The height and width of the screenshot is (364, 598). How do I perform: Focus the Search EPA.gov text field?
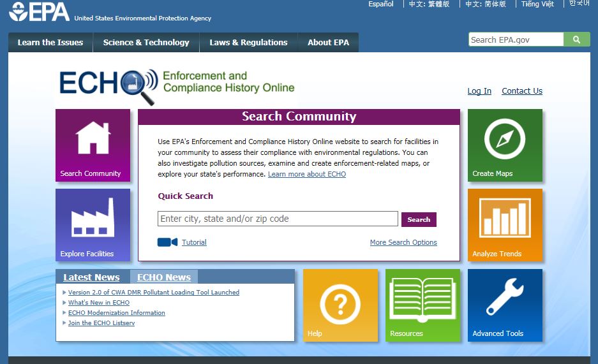click(x=516, y=40)
